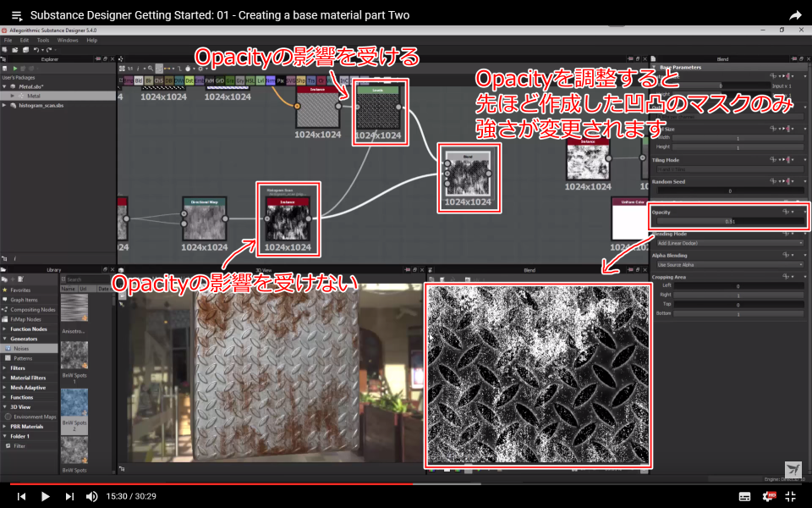Open the Tools menu
Image resolution: width=812 pixels, height=508 pixels.
tap(43, 41)
